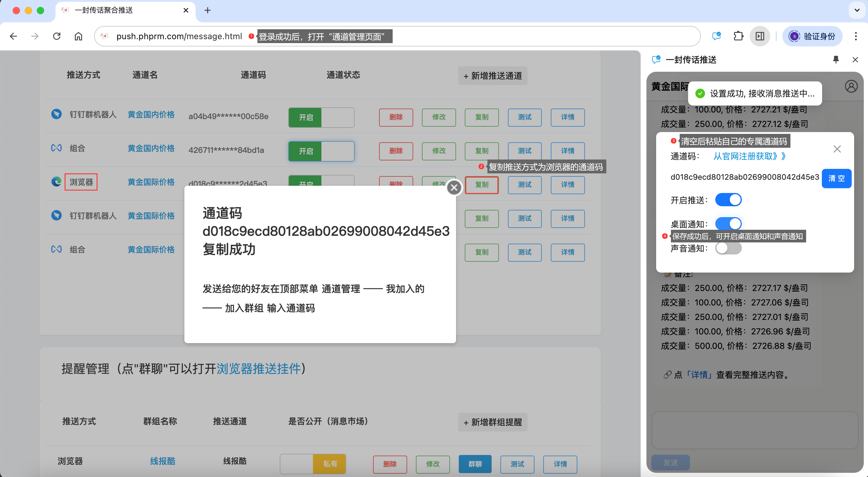Enable the 声音通知 switch
This screenshot has width=868, height=477.
click(x=728, y=248)
